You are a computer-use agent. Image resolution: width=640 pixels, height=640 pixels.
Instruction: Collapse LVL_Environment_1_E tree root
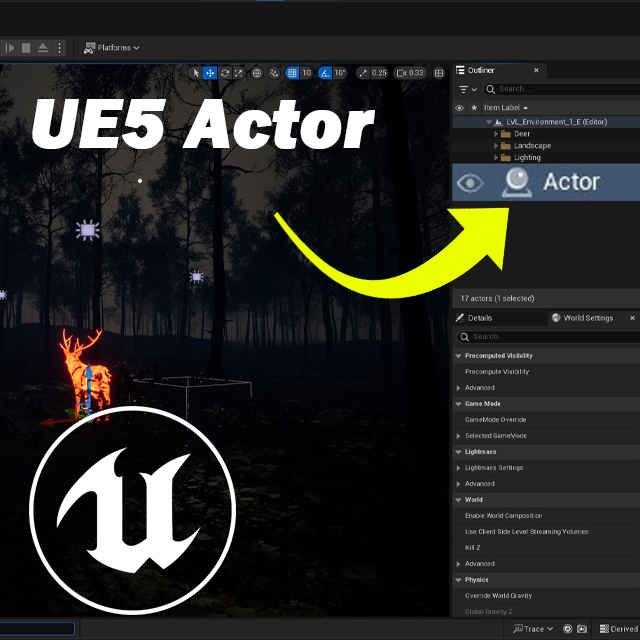[489, 122]
